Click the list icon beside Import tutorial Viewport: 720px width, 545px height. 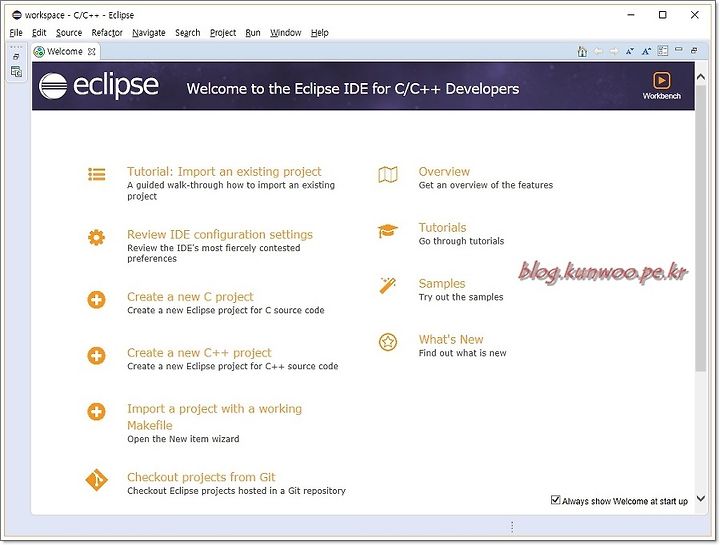[x=96, y=174]
